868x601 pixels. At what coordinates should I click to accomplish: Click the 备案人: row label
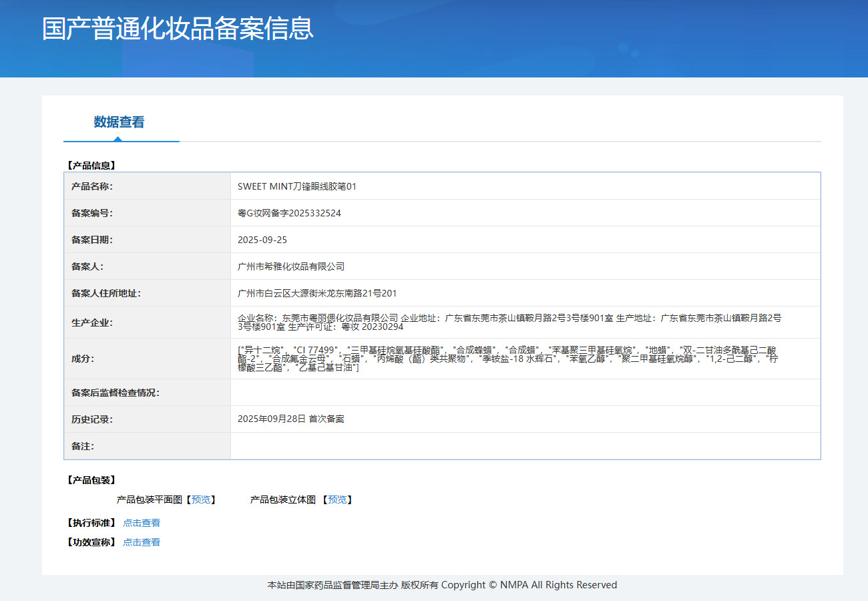(x=87, y=266)
